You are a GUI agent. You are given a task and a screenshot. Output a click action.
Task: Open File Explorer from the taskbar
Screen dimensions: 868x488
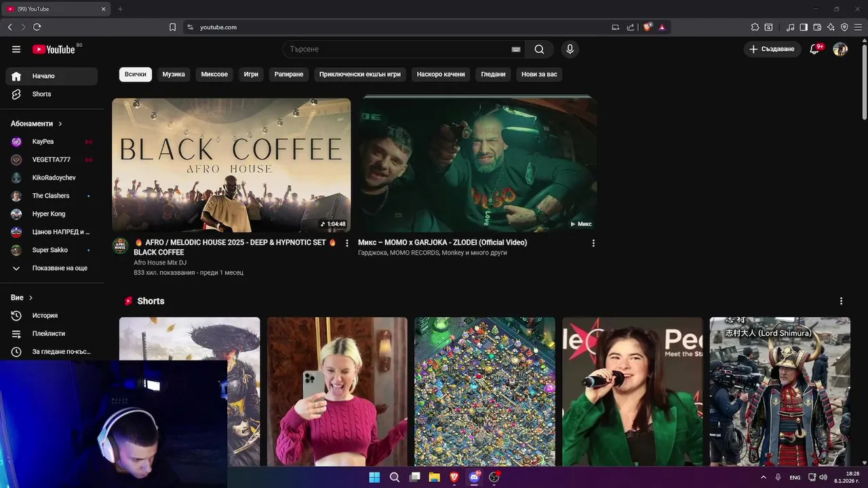point(435,477)
